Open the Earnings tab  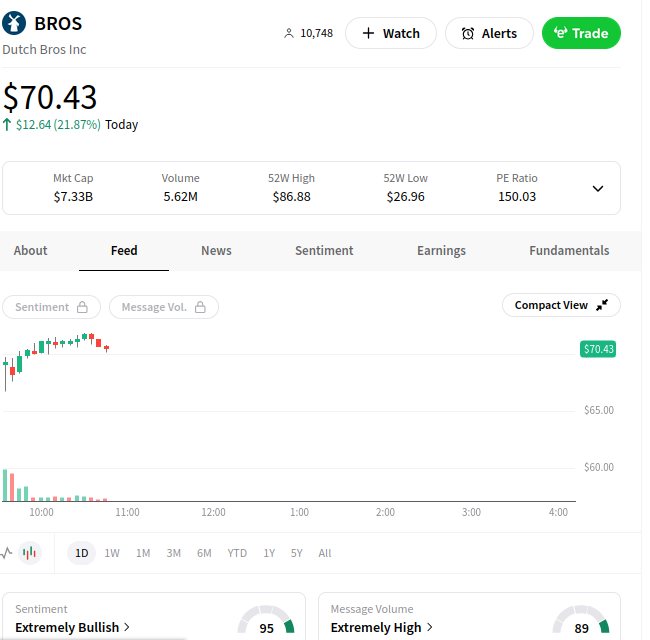click(x=441, y=250)
